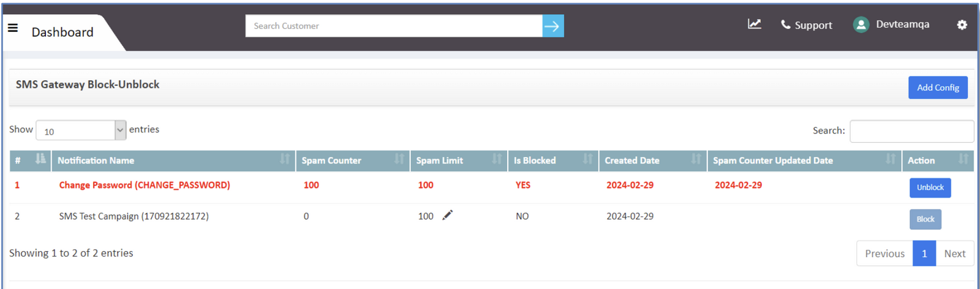The height and width of the screenshot is (289, 980).
Task: Click the Support link
Action: (813, 25)
